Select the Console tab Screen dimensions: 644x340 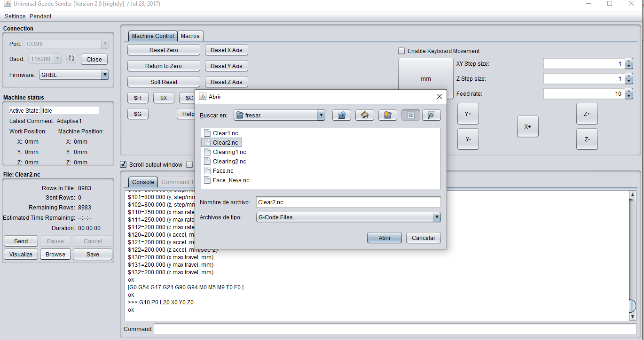click(143, 182)
